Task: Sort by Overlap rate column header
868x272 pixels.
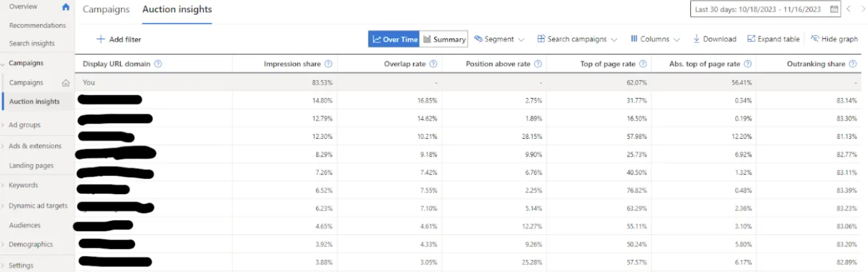Action: [x=406, y=64]
